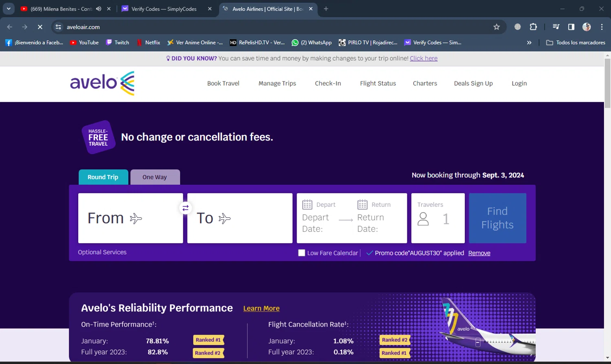Bookmark this page with star icon
The width and height of the screenshot is (611, 364).
click(x=497, y=27)
